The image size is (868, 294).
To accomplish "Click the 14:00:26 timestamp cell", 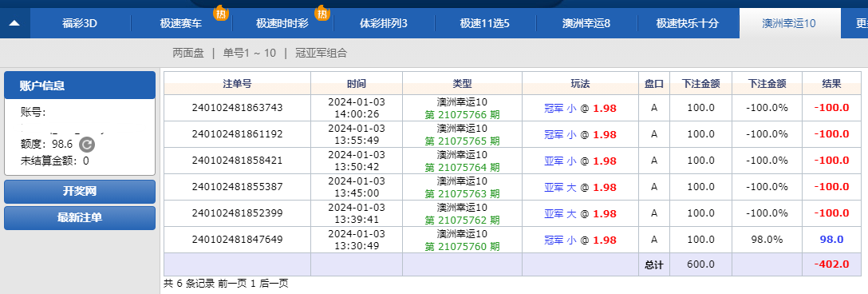I will (357, 108).
